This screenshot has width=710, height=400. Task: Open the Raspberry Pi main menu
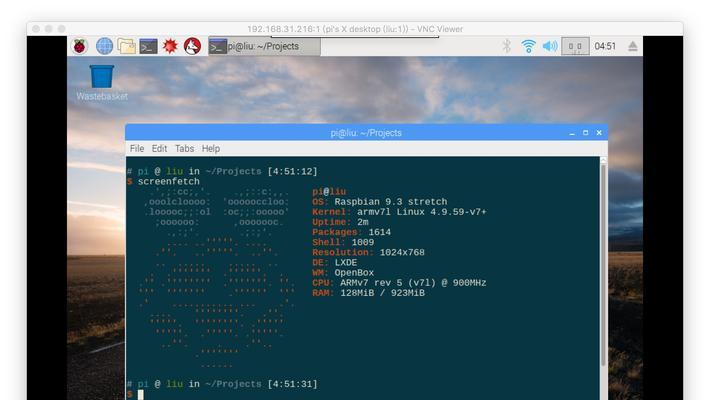(x=80, y=46)
